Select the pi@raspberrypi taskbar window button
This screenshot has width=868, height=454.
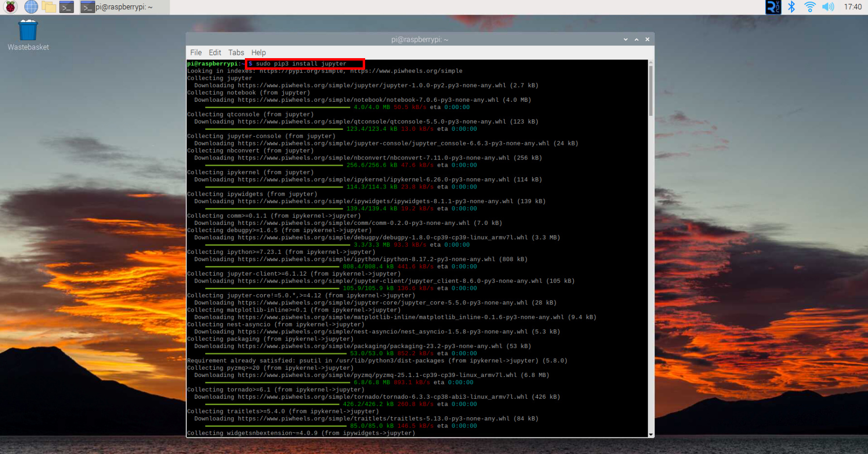coord(124,7)
